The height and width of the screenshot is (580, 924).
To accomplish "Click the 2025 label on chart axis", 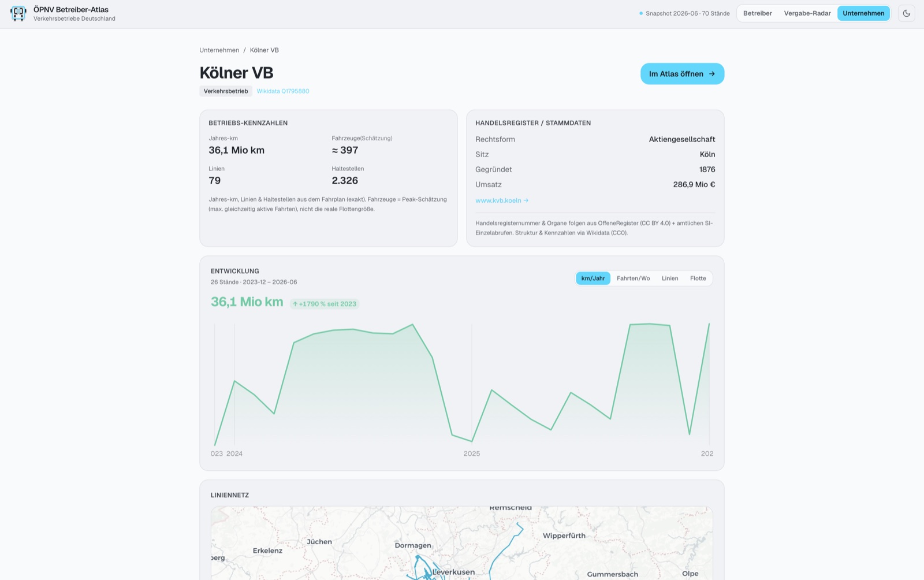I will point(472,453).
